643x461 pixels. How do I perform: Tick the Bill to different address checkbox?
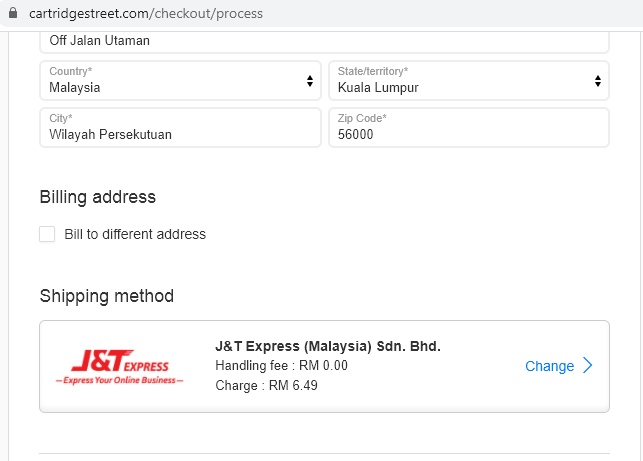pyautogui.click(x=47, y=234)
